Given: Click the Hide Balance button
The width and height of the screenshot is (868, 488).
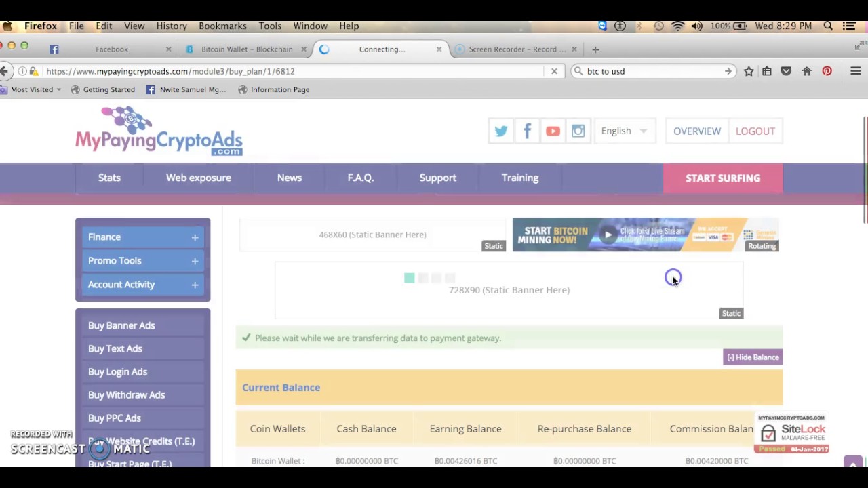Looking at the screenshot, I should coord(753,357).
